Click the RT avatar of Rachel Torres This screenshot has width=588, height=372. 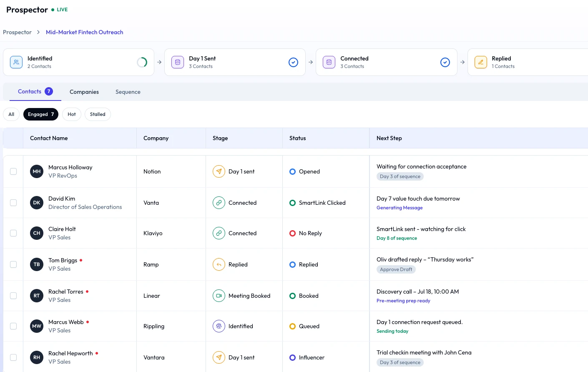tap(37, 296)
